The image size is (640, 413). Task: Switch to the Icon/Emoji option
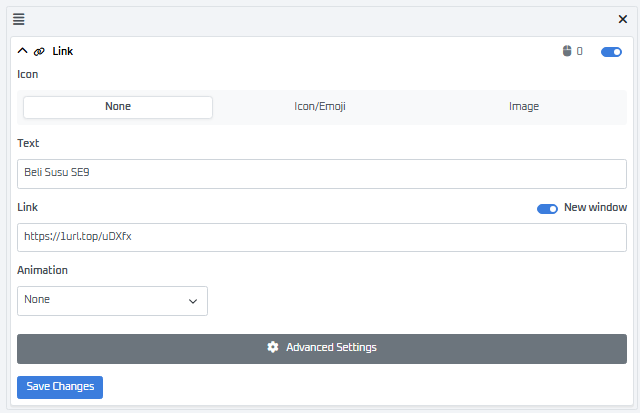320,107
